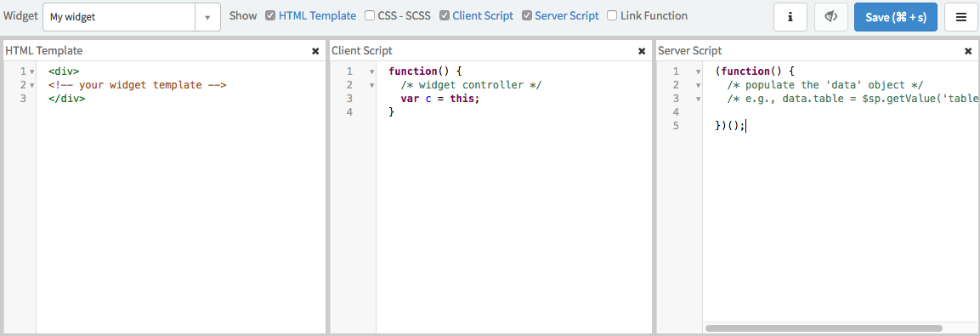Open the Widget selector dropdown arrow
The image size is (980, 336).
coord(207,18)
